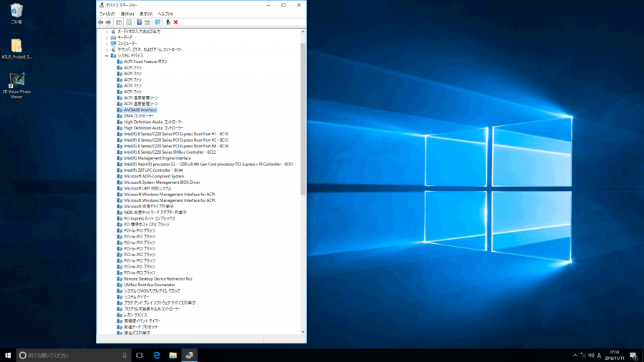The height and width of the screenshot is (362, 644).
Task: Show hidden system tray icons chevron
Action: (575, 355)
